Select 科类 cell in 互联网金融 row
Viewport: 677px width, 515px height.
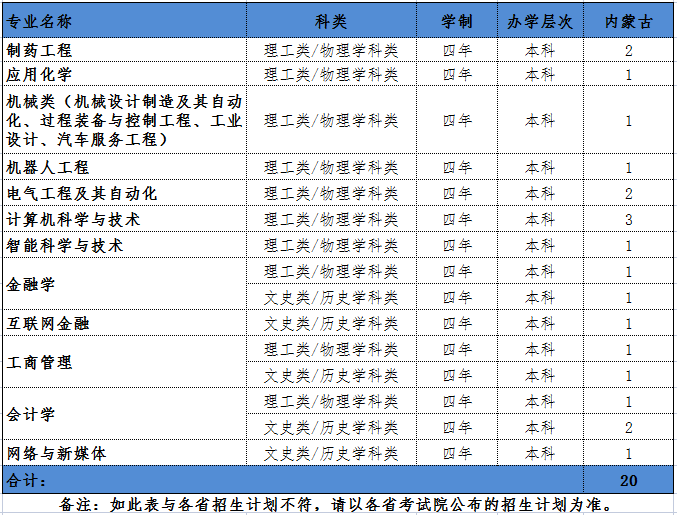coord(331,323)
